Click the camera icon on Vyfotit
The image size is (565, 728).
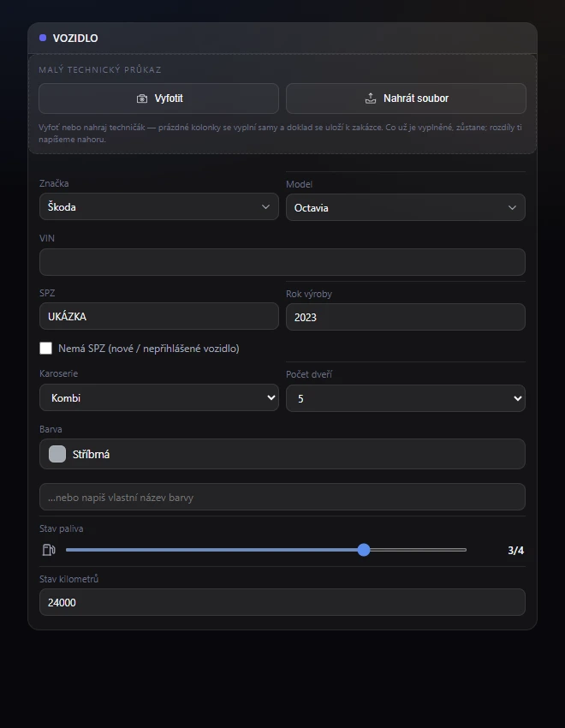142,98
